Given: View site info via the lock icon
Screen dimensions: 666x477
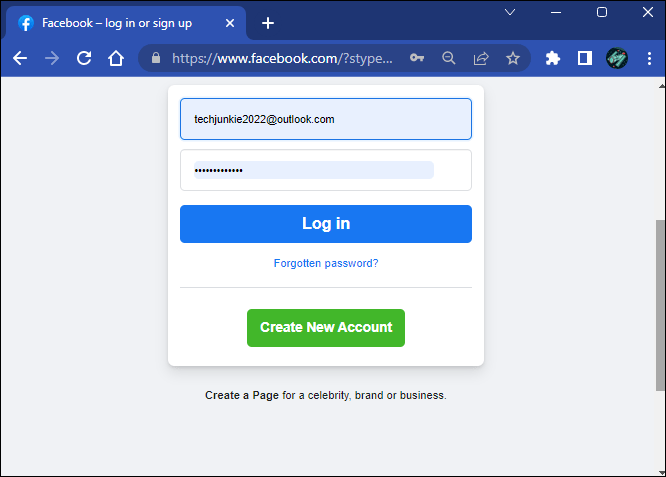Looking at the screenshot, I should pyautogui.click(x=156, y=58).
